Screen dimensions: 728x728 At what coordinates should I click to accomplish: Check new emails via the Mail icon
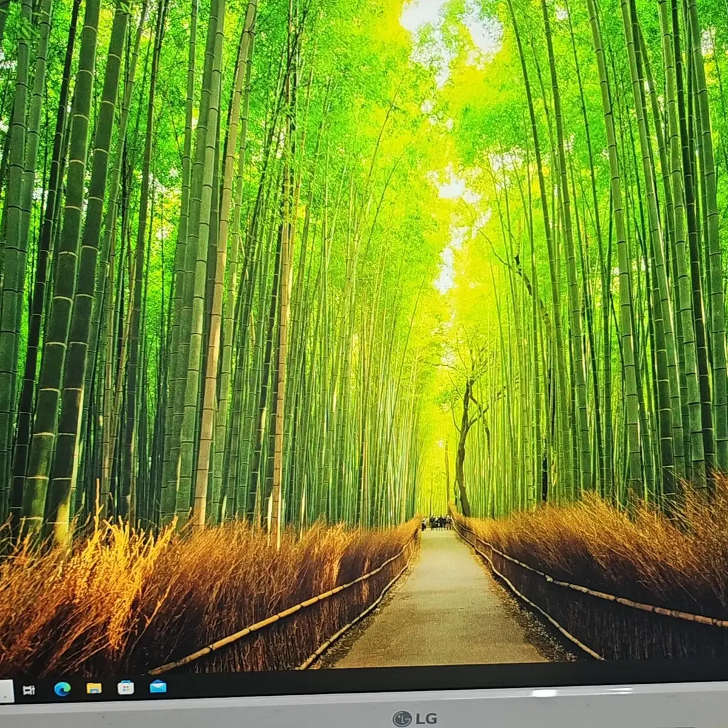[x=158, y=686]
